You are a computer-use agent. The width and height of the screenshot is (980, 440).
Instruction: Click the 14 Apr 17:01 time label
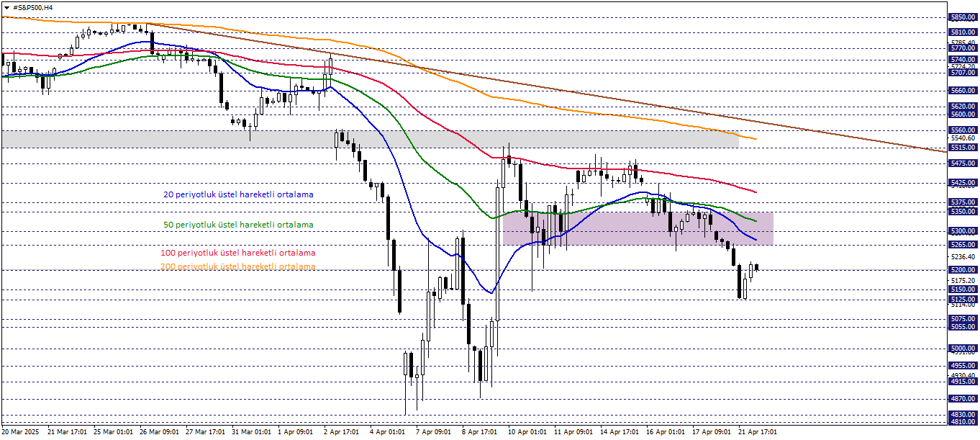tap(620, 433)
